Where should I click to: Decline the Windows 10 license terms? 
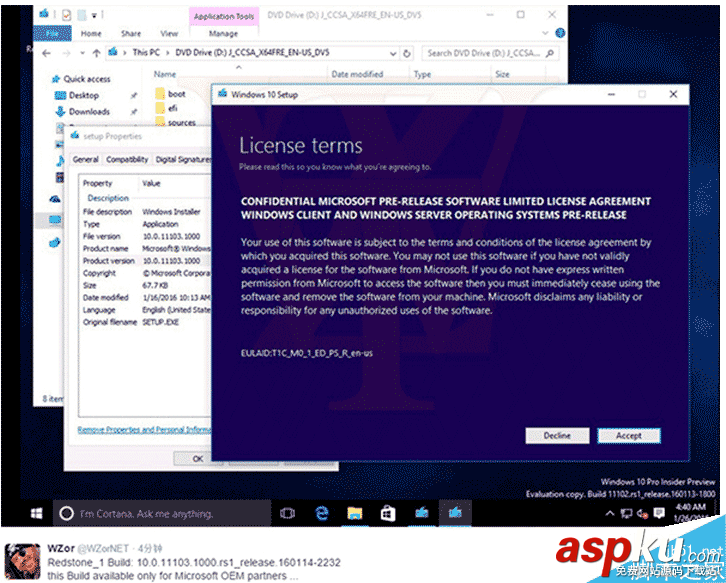tap(557, 436)
